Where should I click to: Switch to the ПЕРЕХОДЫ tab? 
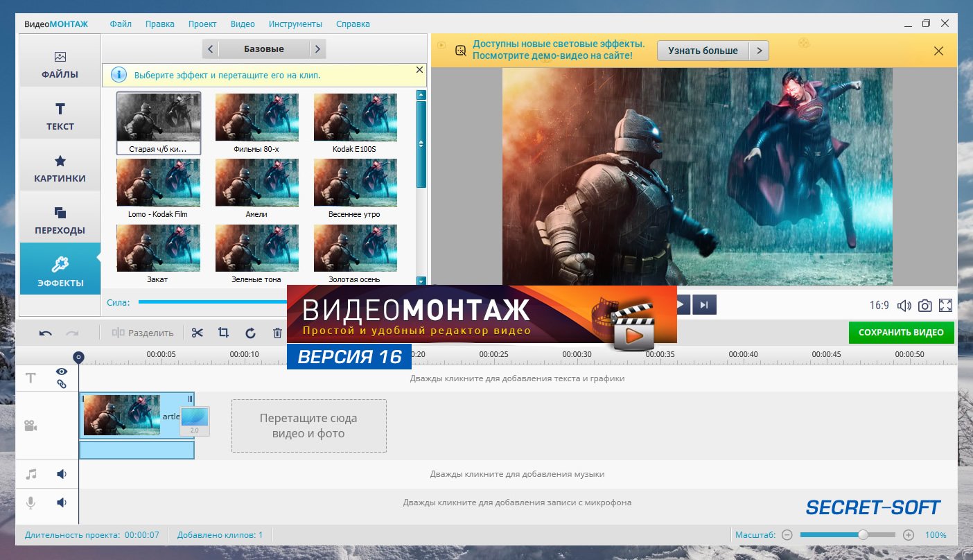click(60, 220)
